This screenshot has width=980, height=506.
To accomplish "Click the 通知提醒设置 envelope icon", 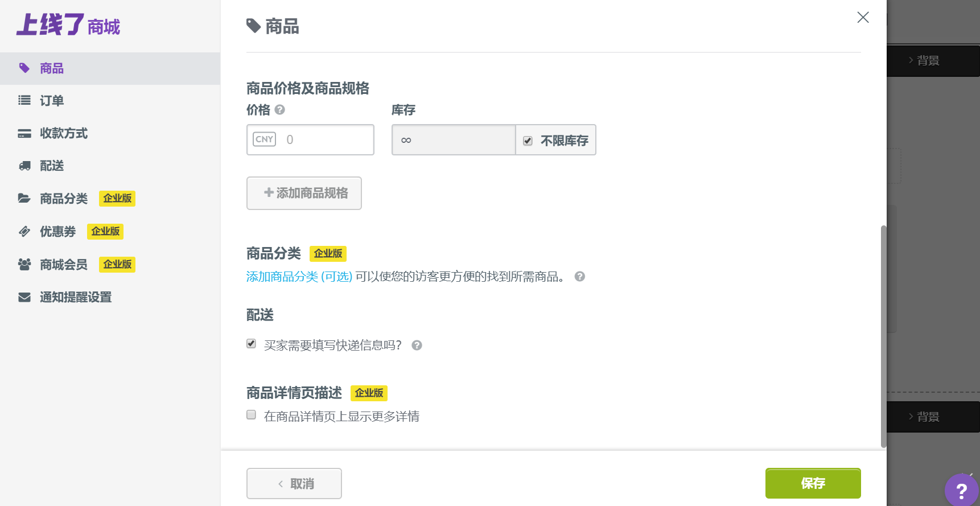I will pyautogui.click(x=24, y=297).
